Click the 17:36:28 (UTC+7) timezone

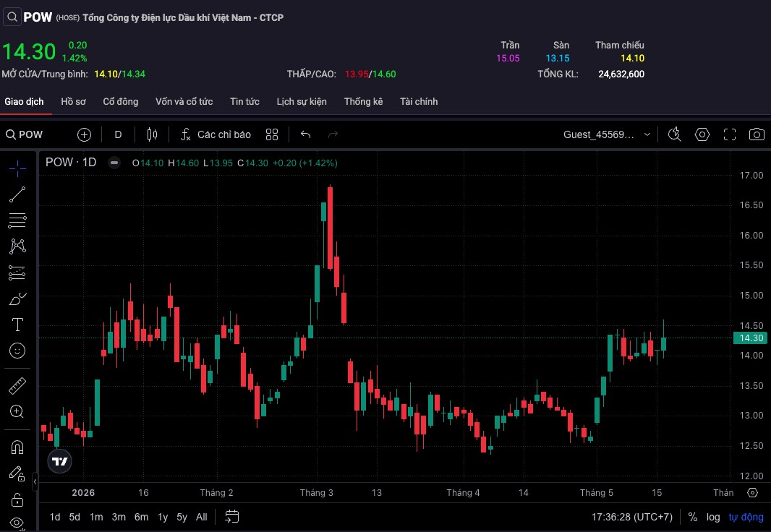632,518
